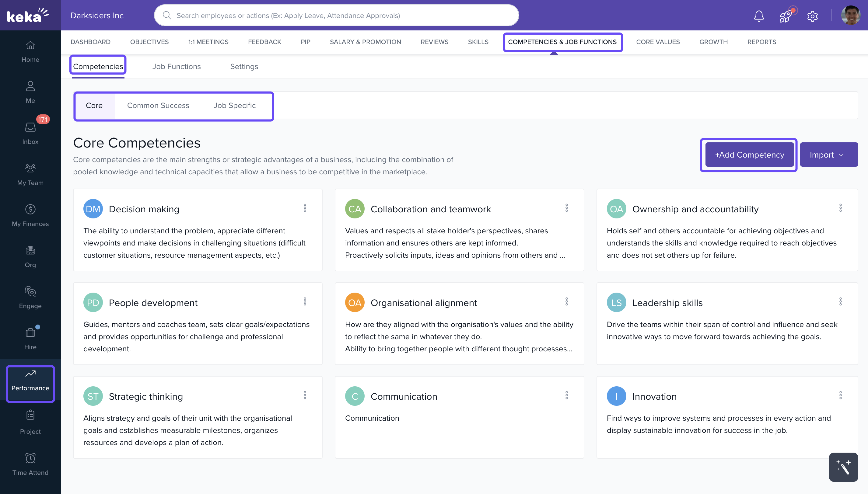Open Leadership skills three-dot menu
The image size is (868, 494).
coord(841,302)
